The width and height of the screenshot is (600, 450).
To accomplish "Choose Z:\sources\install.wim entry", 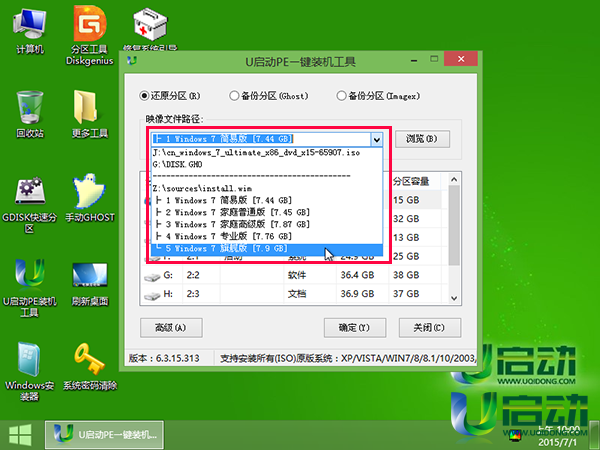I will pos(267,188).
